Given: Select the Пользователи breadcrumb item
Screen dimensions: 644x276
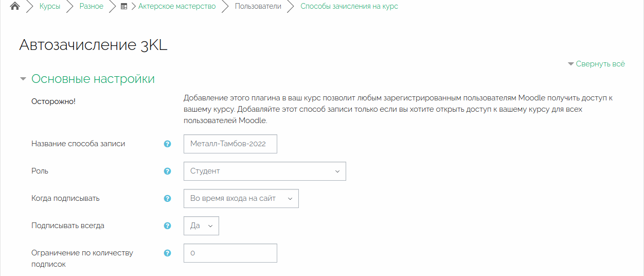Looking at the screenshot, I should pos(258,7).
